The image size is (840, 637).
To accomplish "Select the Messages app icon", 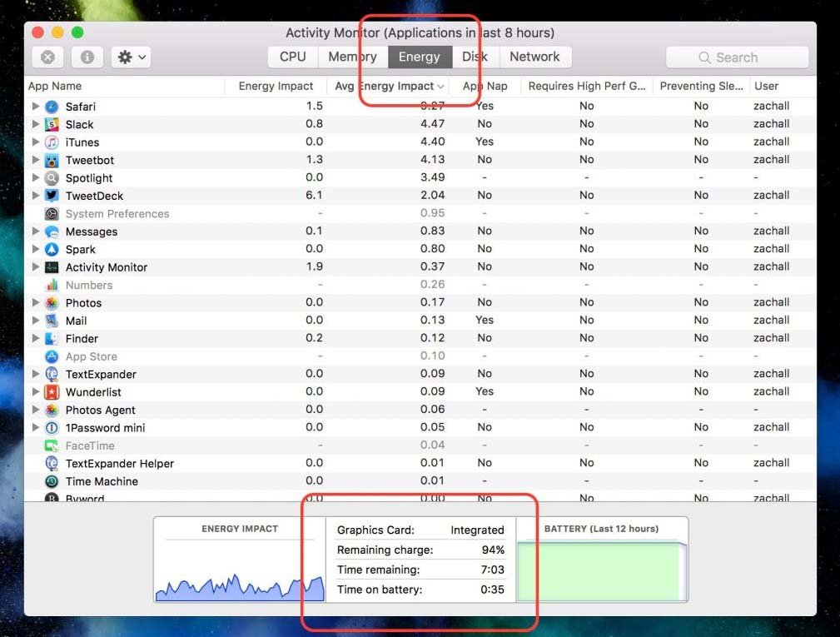I will pyautogui.click(x=53, y=231).
